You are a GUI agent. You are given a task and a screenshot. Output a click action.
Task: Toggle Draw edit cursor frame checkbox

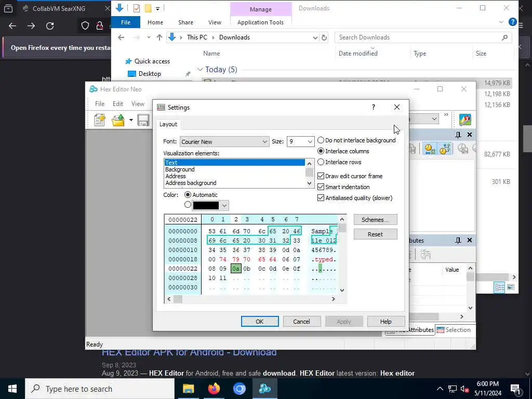(321, 176)
